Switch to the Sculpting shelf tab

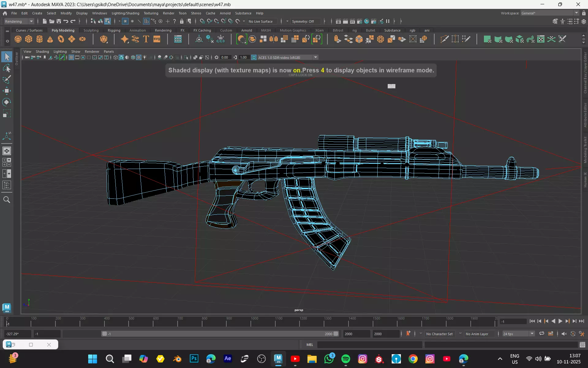pyautogui.click(x=91, y=30)
